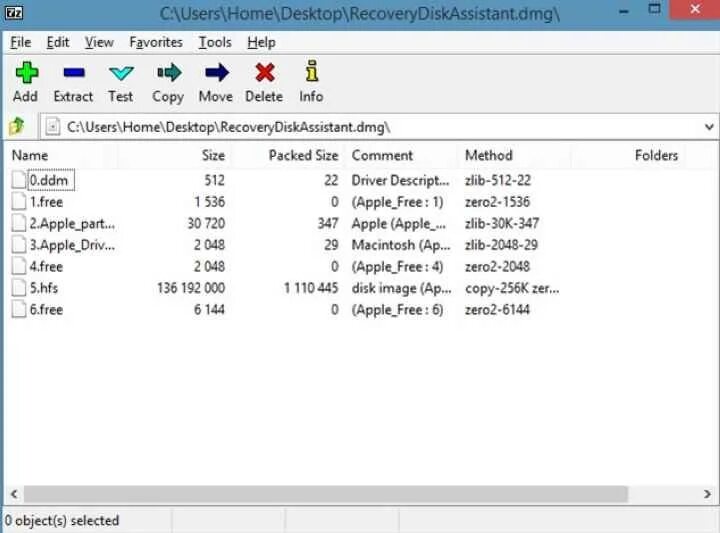The width and height of the screenshot is (720, 533).
Task: Click the comment Driver Descript...
Action: (x=400, y=180)
